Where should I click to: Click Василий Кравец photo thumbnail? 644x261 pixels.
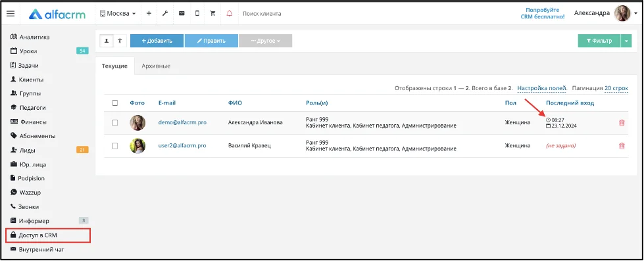(137, 146)
